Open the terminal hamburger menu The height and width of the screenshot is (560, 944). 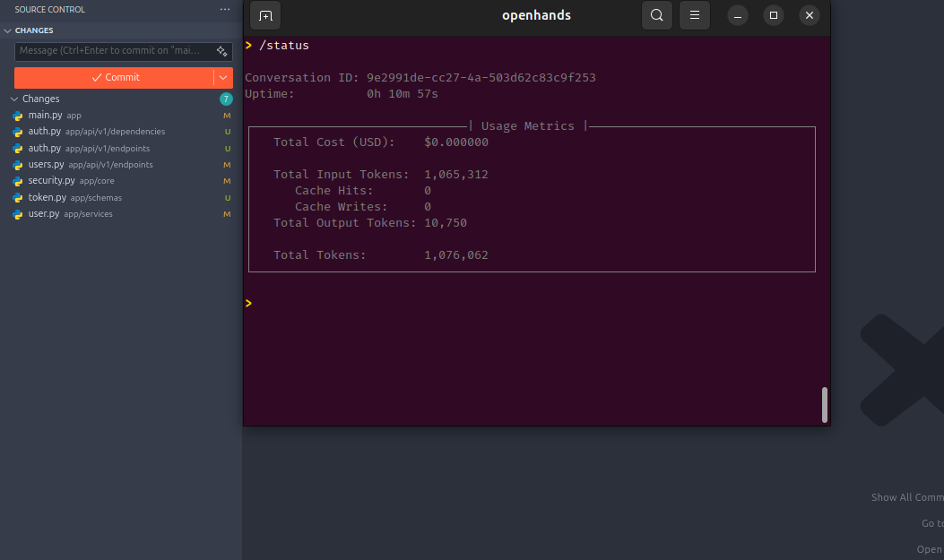click(x=694, y=15)
